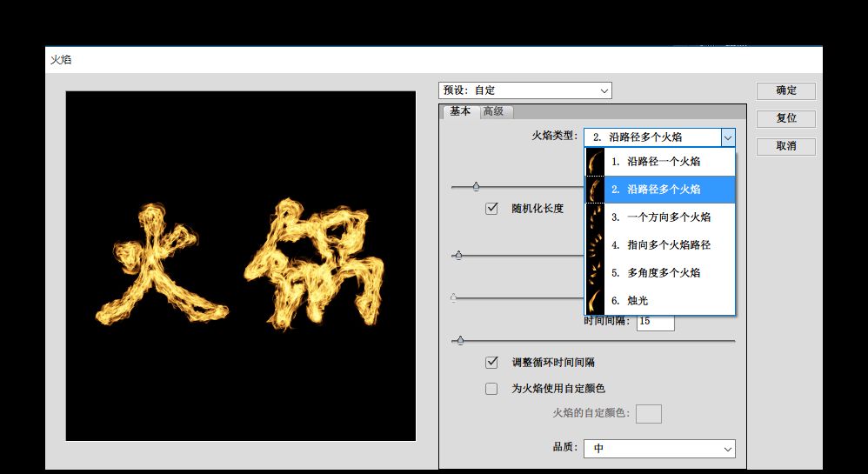
Task: Cancel with the 取消 button
Action: pyautogui.click(x=786, y=147)
